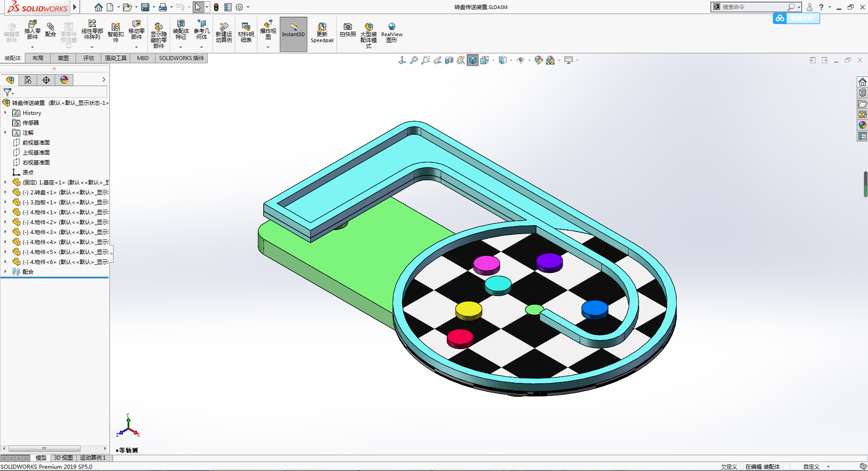
Task: Create a New Motion Study (新建运动算例)
Action: 223,33
